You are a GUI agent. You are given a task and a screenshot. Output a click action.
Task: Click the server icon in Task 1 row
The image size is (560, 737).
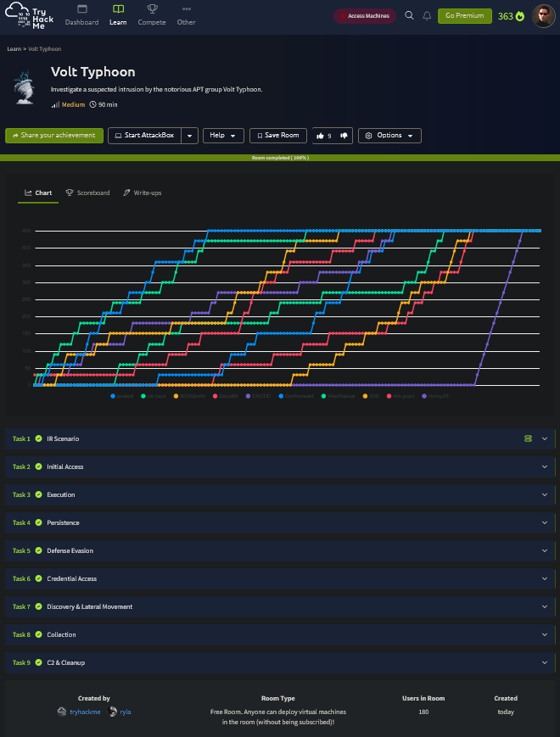click(x=528, y=438)
